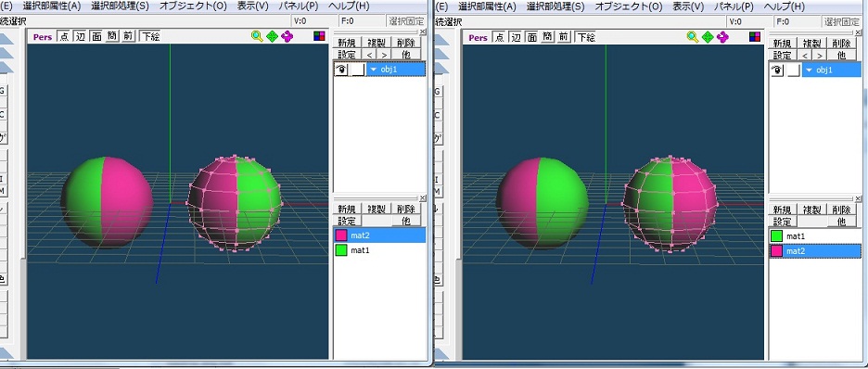This screenshot has width=868, height=369.
Task: Select pink mat2 swatch in right material list
Action: pos(777,251)
